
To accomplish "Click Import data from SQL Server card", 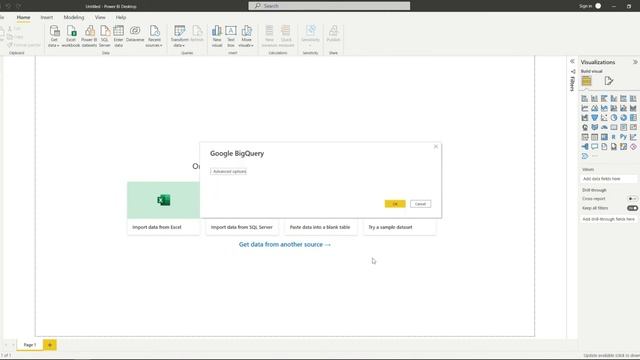I will 242,227.
